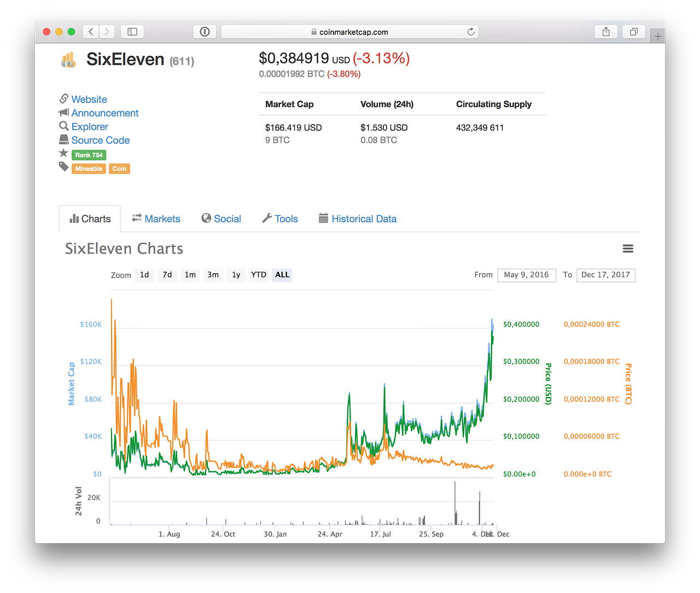Click the 24h Vol axis label
The image size is (700, 593).
79,501
